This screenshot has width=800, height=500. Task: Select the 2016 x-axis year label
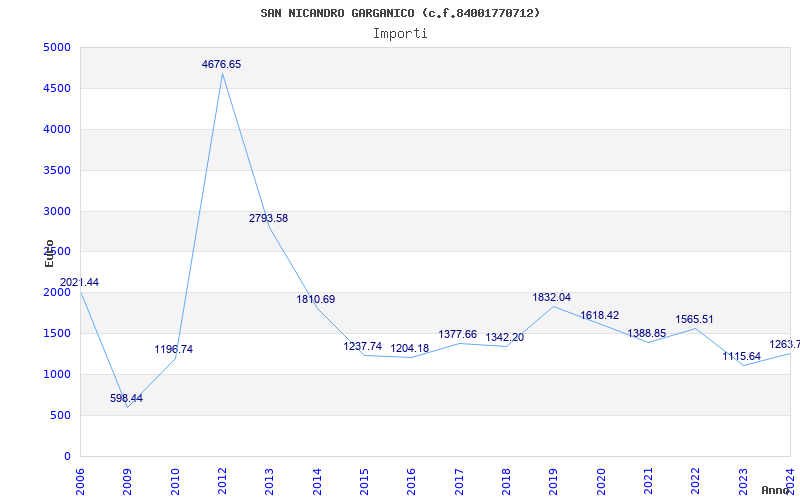(412, 482)
